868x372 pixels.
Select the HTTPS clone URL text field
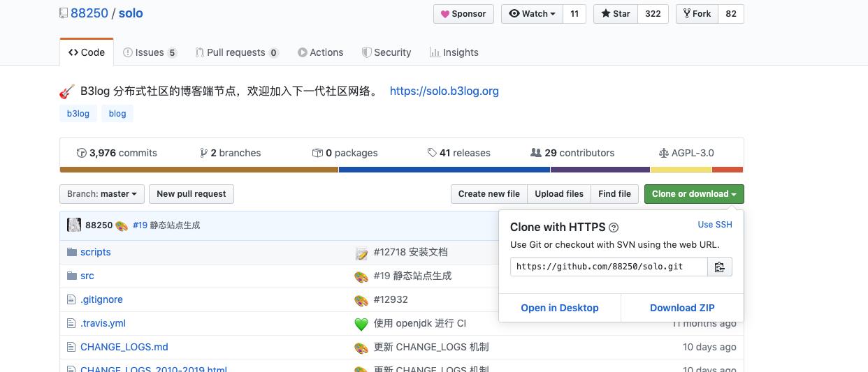pos(608,267)
